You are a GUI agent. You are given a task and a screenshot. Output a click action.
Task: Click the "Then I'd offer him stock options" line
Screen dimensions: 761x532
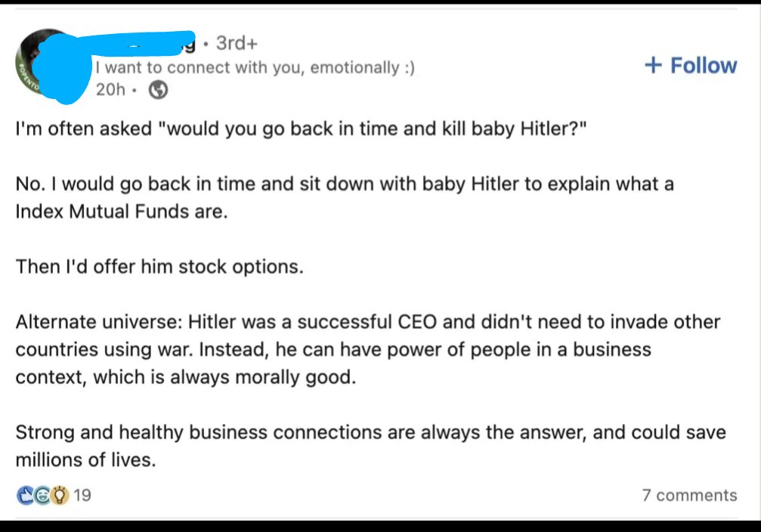tap(159, 268)
